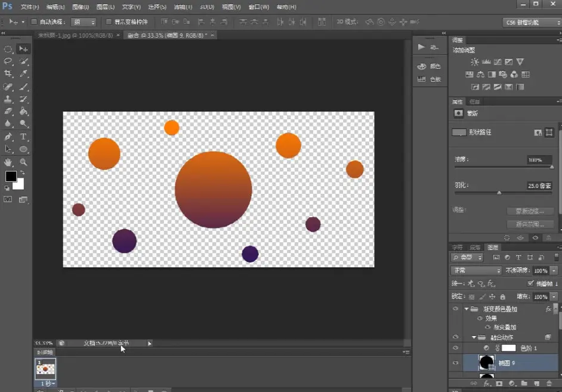This screenshot has width=562, height=392.
Task: Select the Type (T) tool
Action: point(24,137)
